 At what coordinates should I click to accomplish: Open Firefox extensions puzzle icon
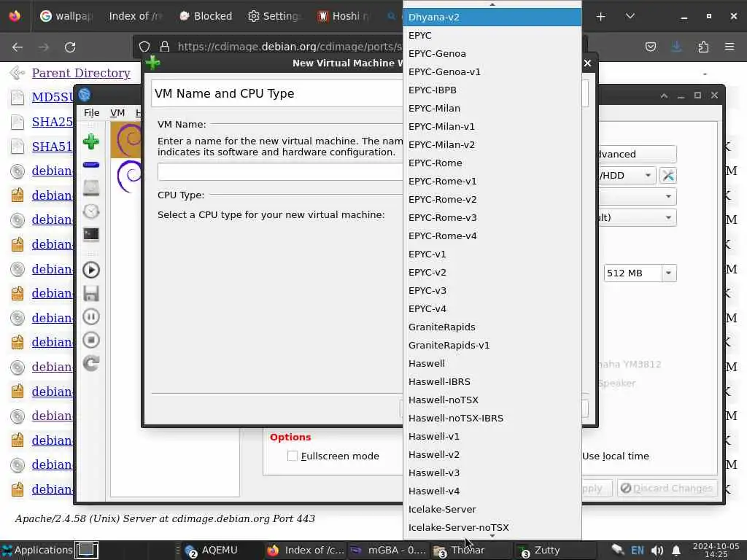click(703, 47)
